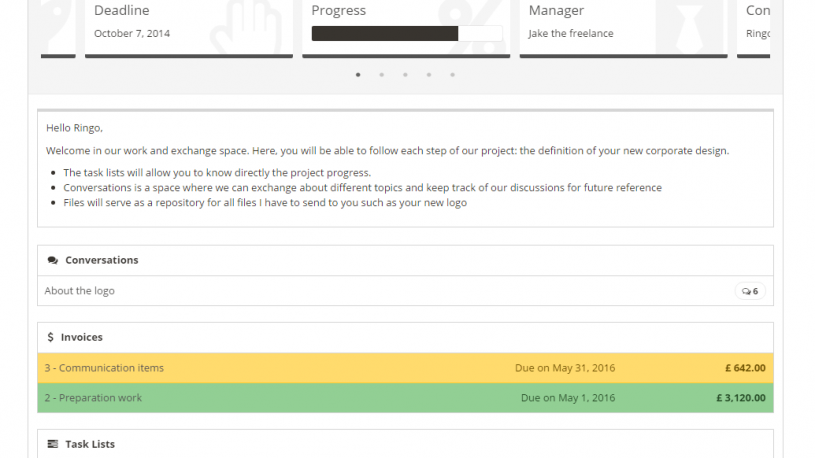Open invoice 2 - Preparation work

93,398
